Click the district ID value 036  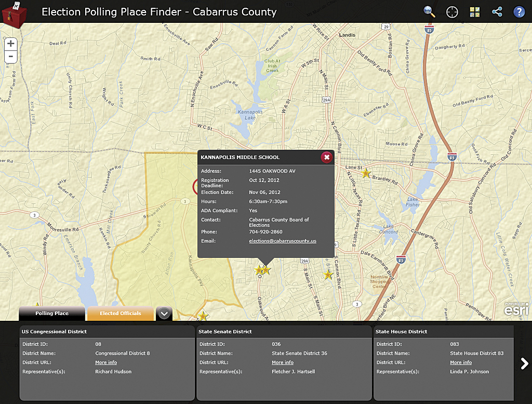tap(276, 344)
